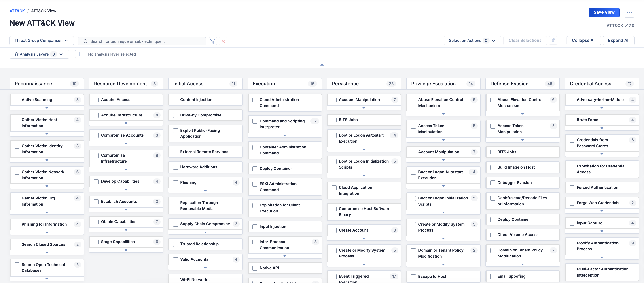Click the Save View button
The height and width of the screenshot is (283, 644).
[x=604, y=12]
